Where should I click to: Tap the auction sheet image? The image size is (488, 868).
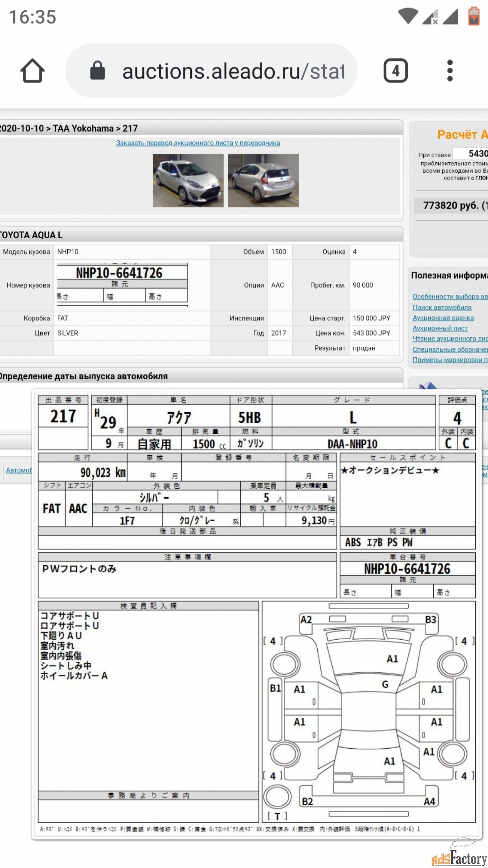[x=257, y=614]
